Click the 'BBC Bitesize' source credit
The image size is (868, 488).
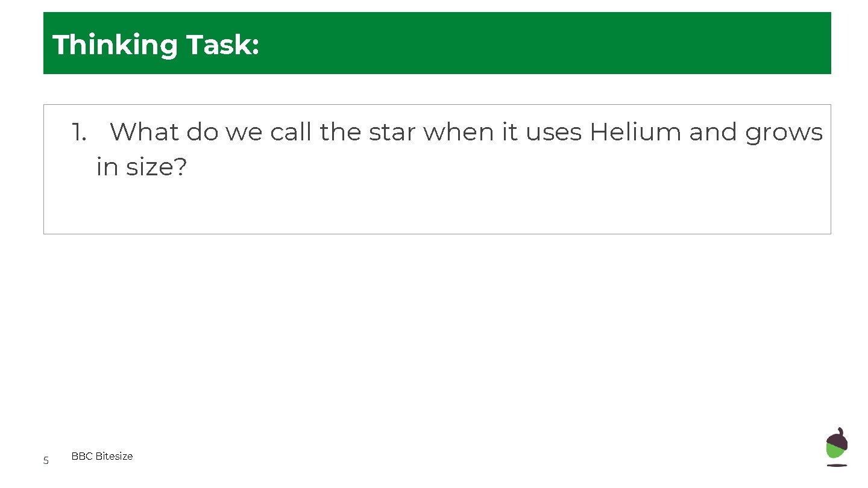click(102, 457)
